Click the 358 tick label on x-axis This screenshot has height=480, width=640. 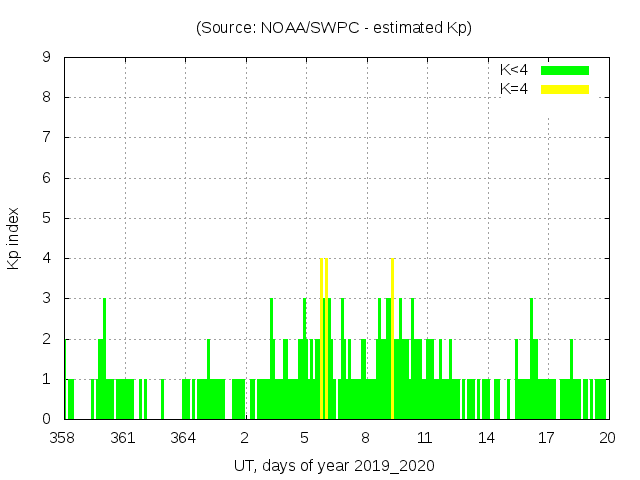pyautogui.click(x=63, y=438)
